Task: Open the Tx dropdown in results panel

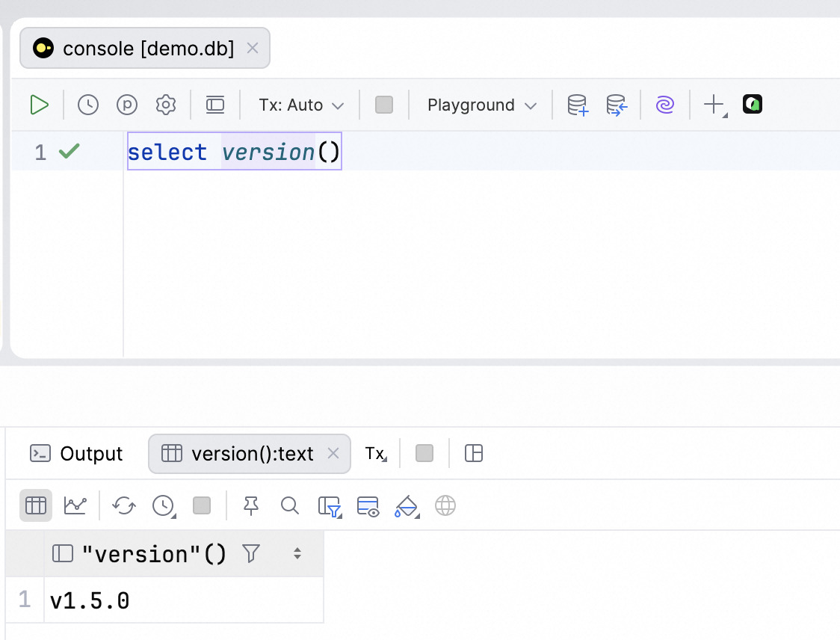Action: 376,454
